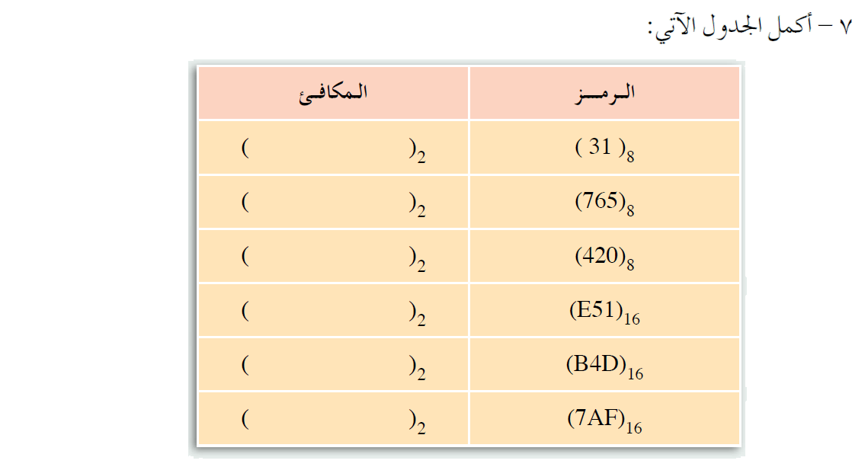Click the blank binary answer space for (420)
Screen dimensions: 868x467
click(328, 256)
